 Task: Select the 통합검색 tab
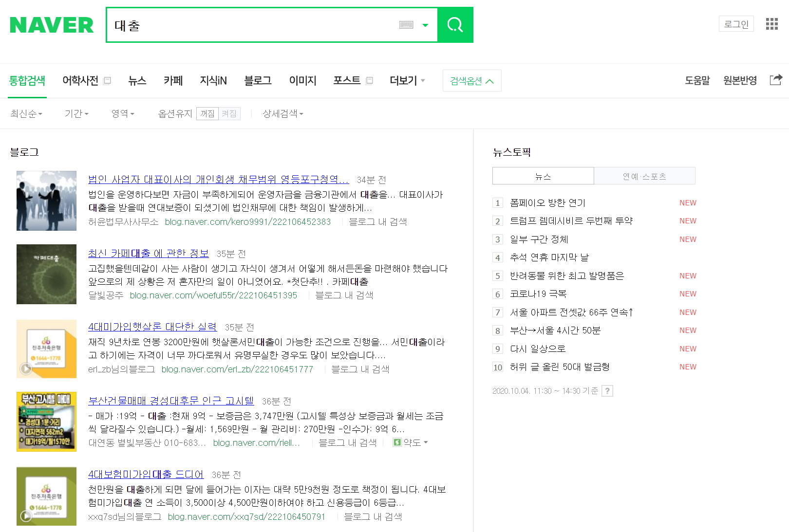coord(27,80)
